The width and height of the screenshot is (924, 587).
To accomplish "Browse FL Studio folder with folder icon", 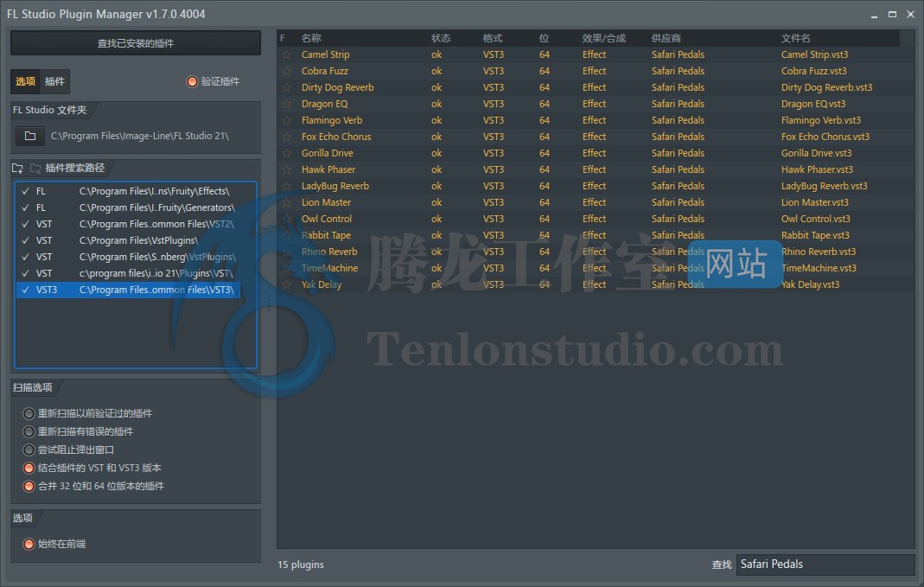I will pos(30,136).
